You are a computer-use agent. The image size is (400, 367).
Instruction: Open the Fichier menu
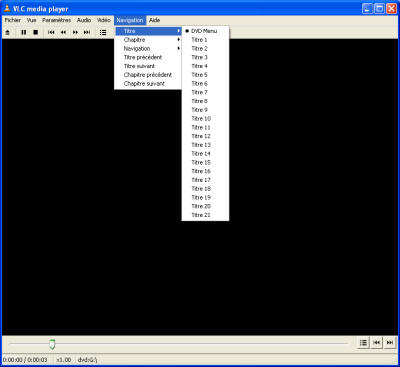click(13, 20)
